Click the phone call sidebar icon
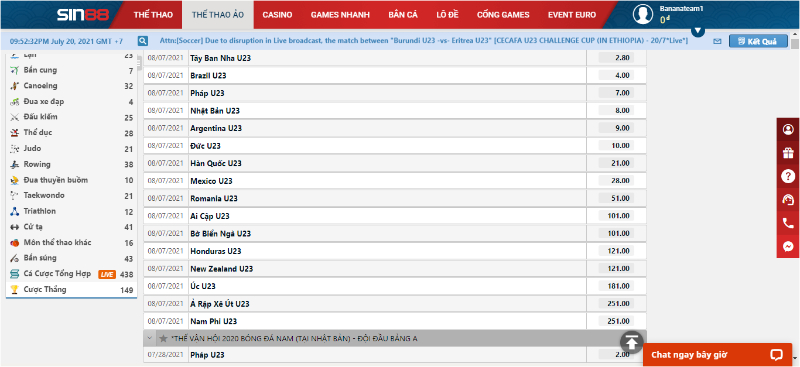The height and width of the screenshot is (367, 800). coord(788,223)
